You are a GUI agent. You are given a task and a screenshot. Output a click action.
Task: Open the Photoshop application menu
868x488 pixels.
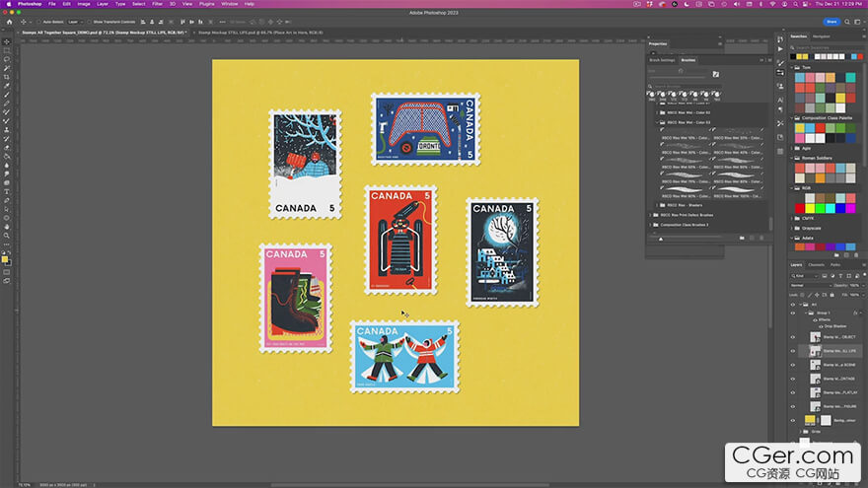(x=30, y=4)
